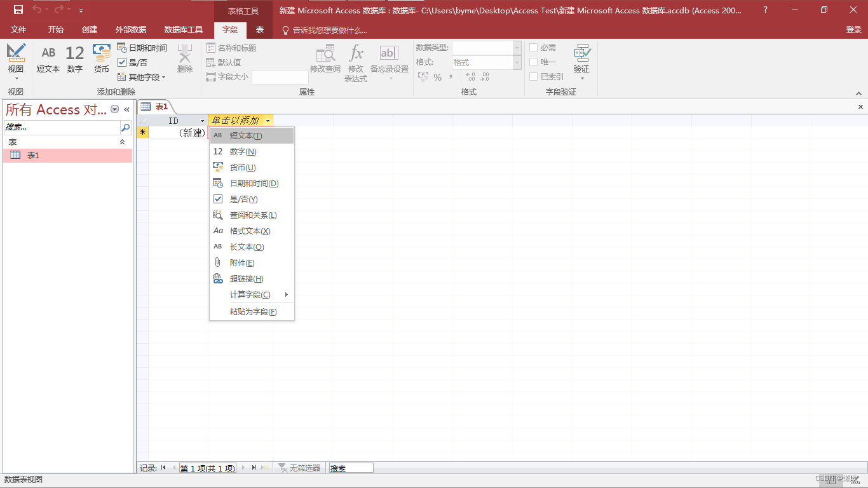Viewport: 868px width, 488px height.
Task: Check the 必需 required checkbox
Action: coord(534,48)
